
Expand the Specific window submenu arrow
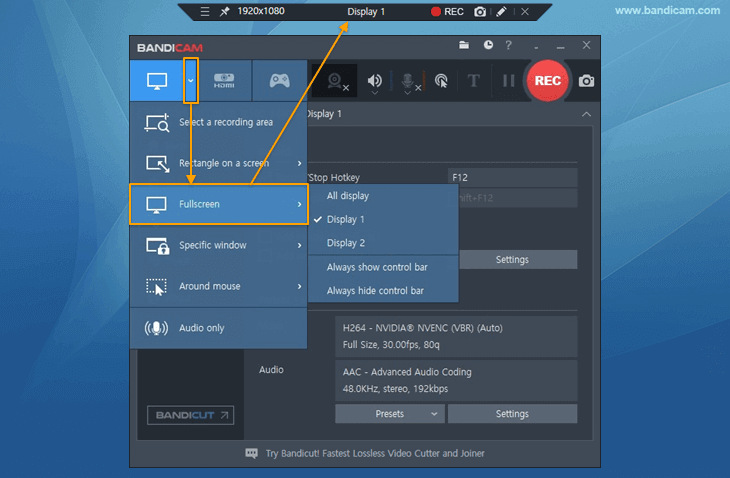299,245
